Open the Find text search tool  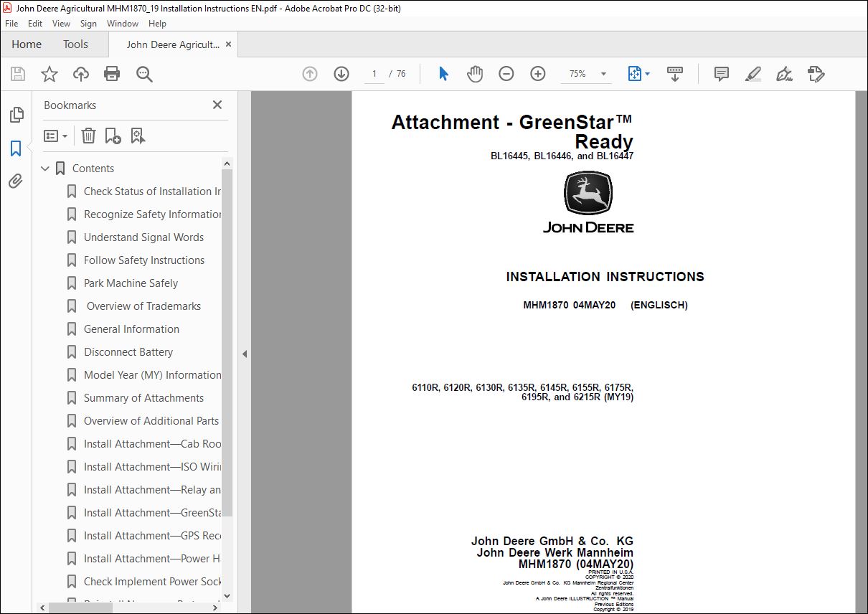click(x=144, y=74)
